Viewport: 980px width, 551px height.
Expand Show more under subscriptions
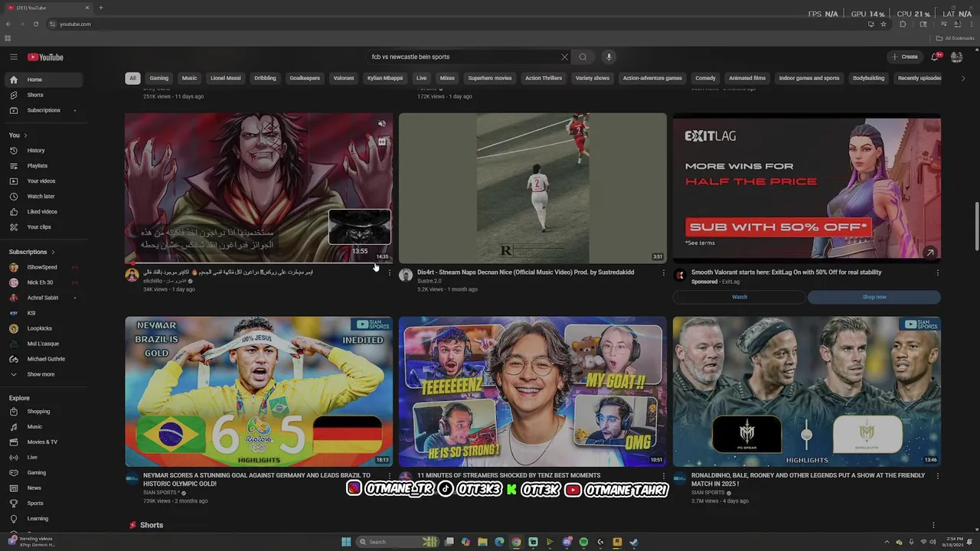(x=44, y=375)
